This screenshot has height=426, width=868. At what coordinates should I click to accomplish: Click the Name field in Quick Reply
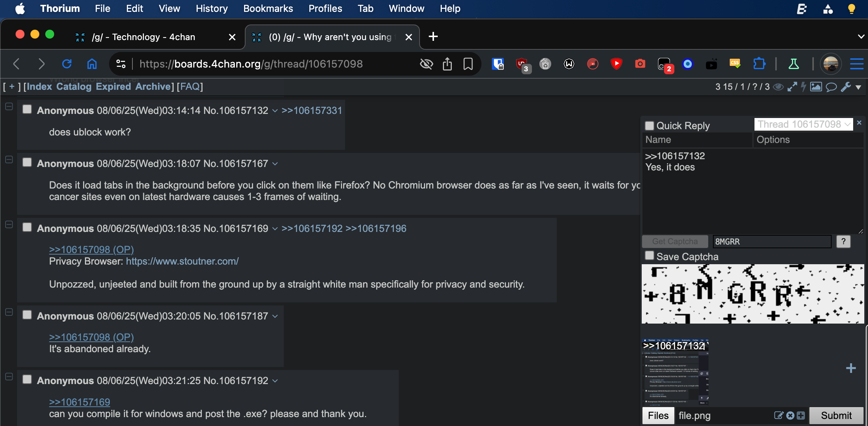coord(697,140)
